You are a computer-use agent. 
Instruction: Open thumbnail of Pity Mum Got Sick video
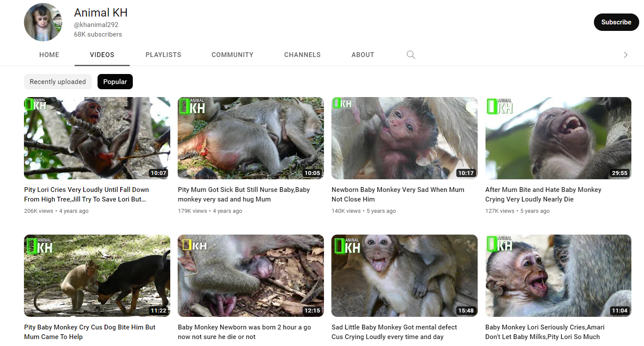tap(251, 138)
